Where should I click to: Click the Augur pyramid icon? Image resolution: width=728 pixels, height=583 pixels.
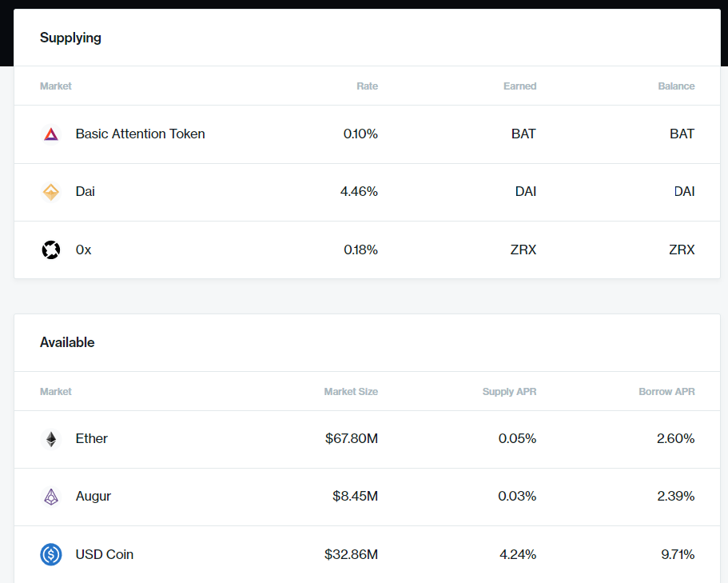click(x=51, y=497)
